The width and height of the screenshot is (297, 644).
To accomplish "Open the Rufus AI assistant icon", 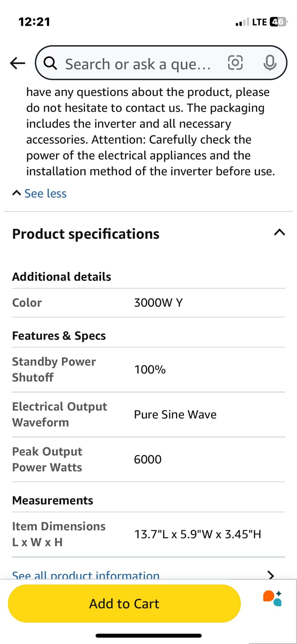I will coord(273,598).
